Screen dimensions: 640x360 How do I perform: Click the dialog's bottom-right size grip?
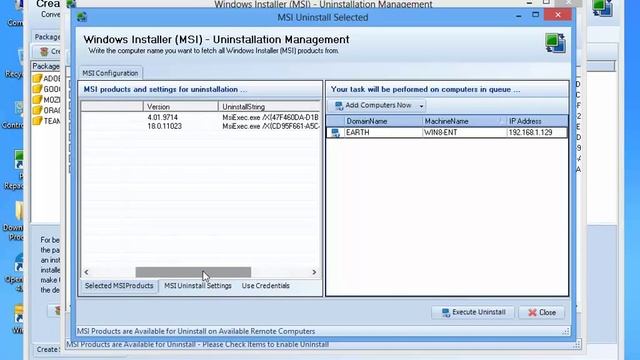tap(565, 332)
